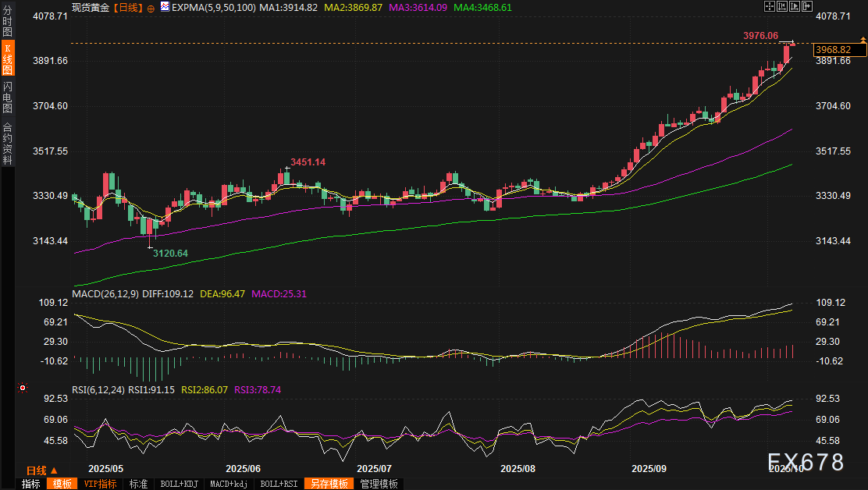Open the 闪电图 view in sidebar
868x490 pixels.
point(7,96)
